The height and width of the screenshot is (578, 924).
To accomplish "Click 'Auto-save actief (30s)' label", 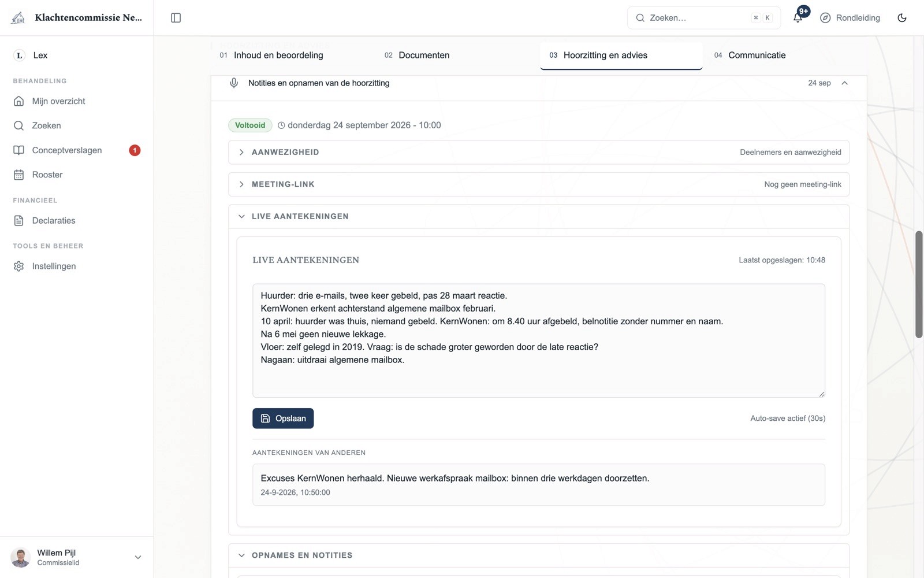I will click(788, 418).
